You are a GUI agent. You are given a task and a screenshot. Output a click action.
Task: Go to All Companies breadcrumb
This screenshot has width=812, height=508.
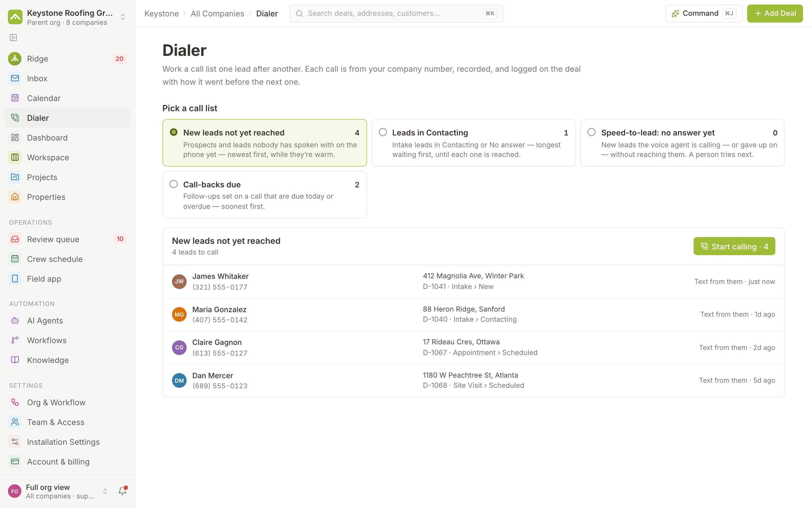[217, 14]
